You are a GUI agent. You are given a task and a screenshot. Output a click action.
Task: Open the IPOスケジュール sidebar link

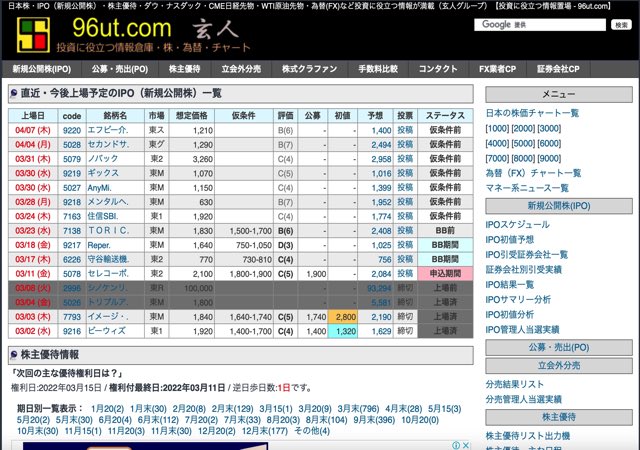click(519, 227)
